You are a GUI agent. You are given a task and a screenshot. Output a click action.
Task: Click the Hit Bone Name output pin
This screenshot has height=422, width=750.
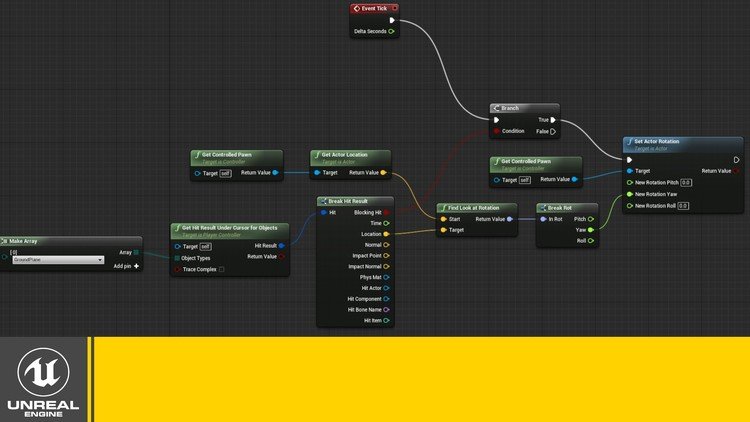click(386, 310)
